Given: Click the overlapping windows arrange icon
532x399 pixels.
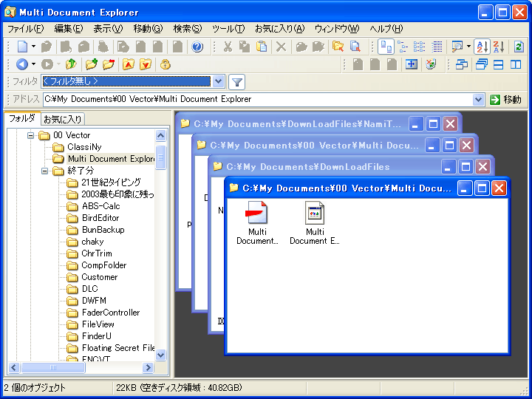Looking at the screenshot, I should pyautogui.click(x=461, y=64).
